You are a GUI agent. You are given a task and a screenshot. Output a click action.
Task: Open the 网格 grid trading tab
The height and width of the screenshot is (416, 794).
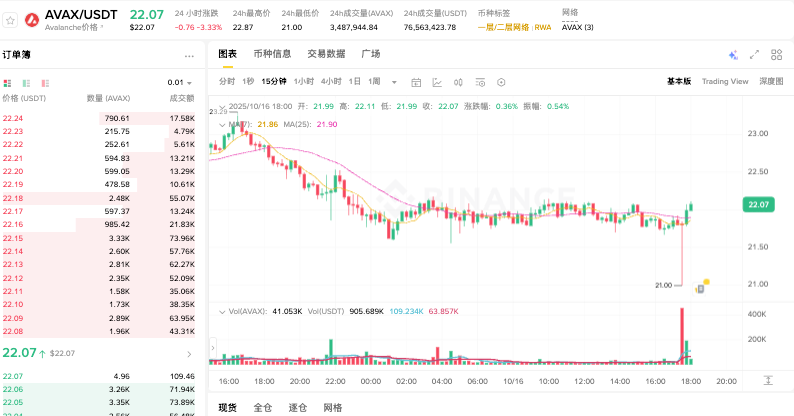[333, 407]
